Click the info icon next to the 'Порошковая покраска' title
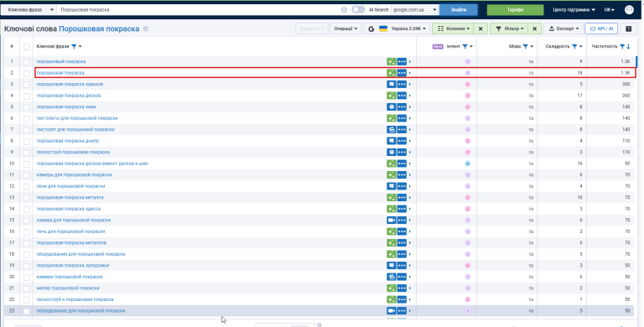644x327 pixels. click(x=145, y=29)
